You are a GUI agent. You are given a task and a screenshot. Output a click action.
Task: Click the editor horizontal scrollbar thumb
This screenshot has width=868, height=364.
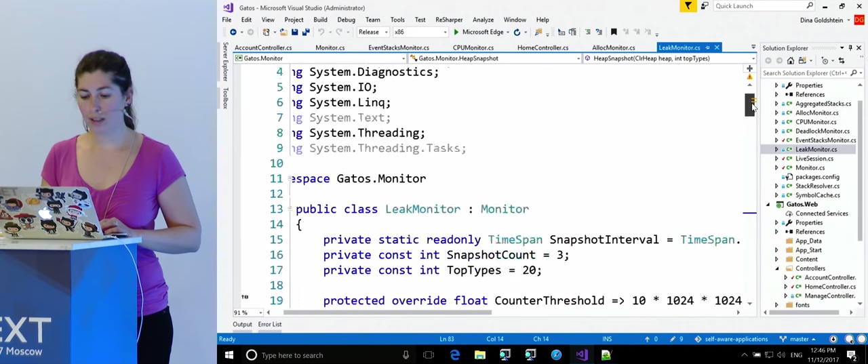tap(387, 312)
